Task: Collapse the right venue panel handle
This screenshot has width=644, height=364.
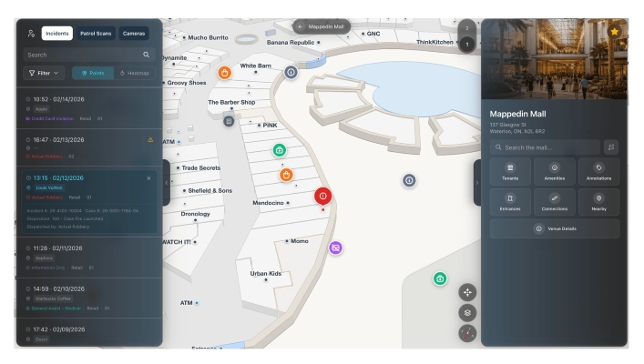Action: pyautogui.click(x=476, y=183)
